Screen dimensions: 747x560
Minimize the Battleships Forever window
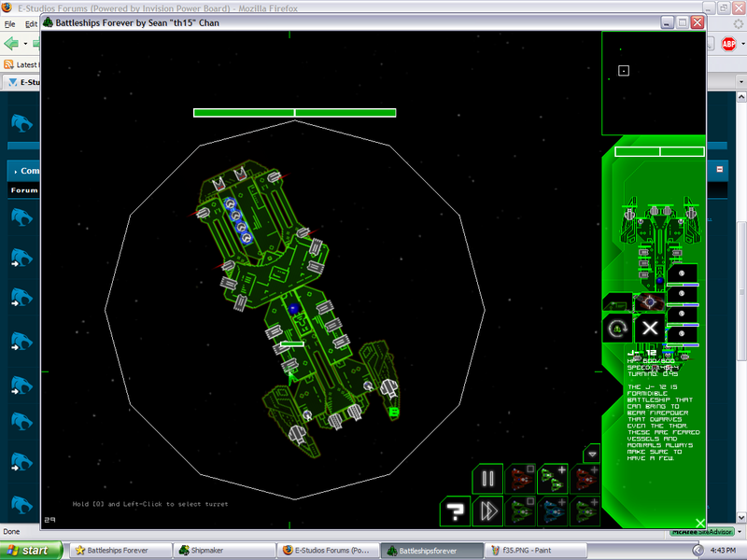tap(667, 22)
